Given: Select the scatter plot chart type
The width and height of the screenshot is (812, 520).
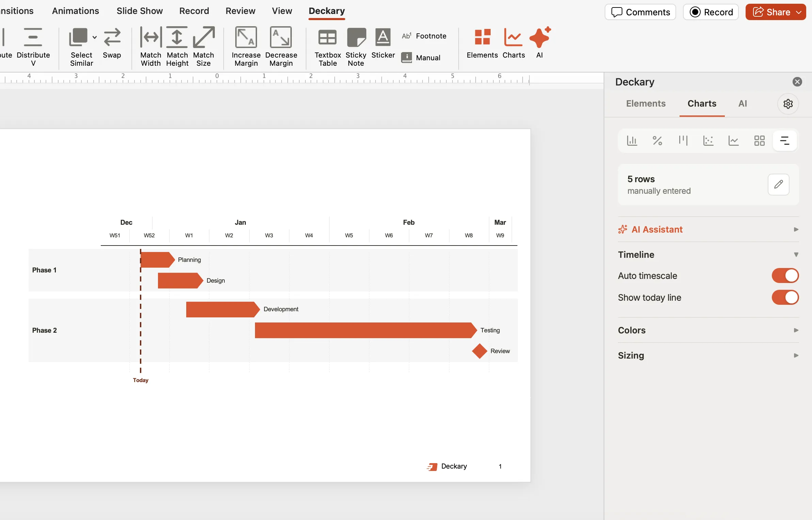Looking at the screenshot, I should pos(708,140).
